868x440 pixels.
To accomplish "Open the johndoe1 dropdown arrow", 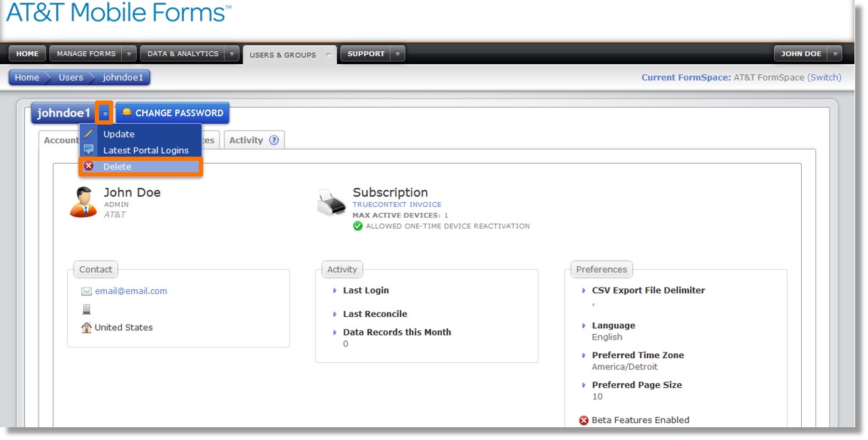I will [105, 113].
